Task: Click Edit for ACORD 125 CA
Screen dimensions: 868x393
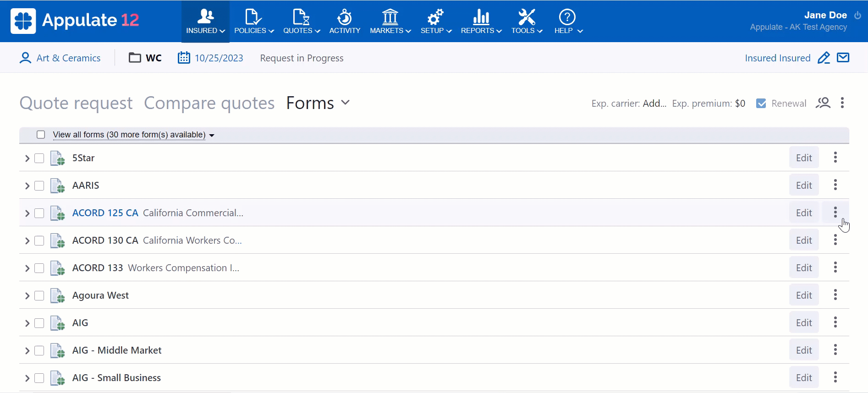Action: (x=804, y=213)
